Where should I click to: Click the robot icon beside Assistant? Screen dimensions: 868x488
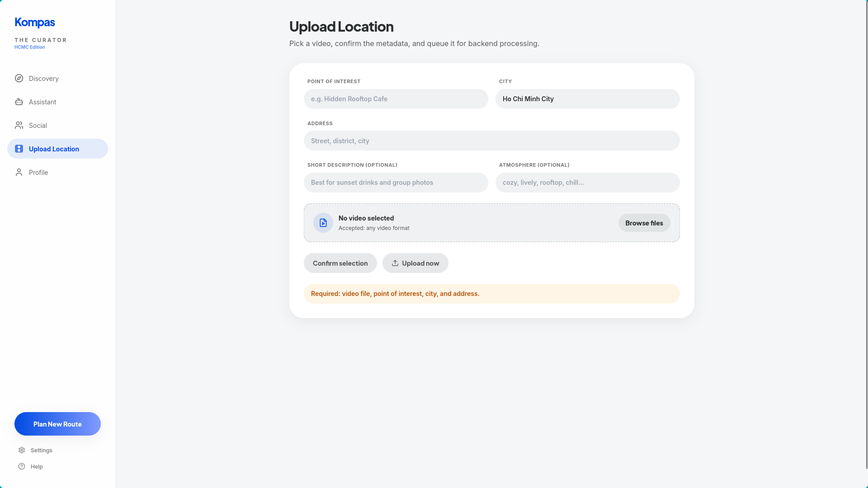[19, 102]
